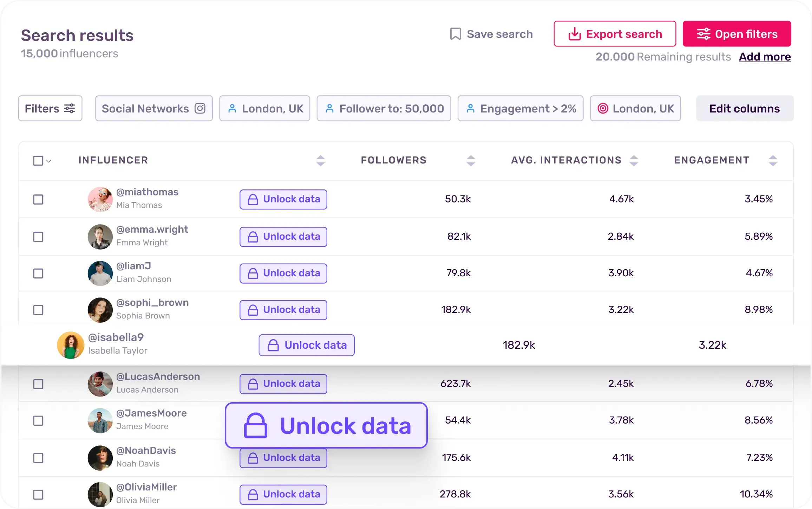The image size is (812, 509).
Task: Unlock data for @OliviaMiller
Action: 283,494
